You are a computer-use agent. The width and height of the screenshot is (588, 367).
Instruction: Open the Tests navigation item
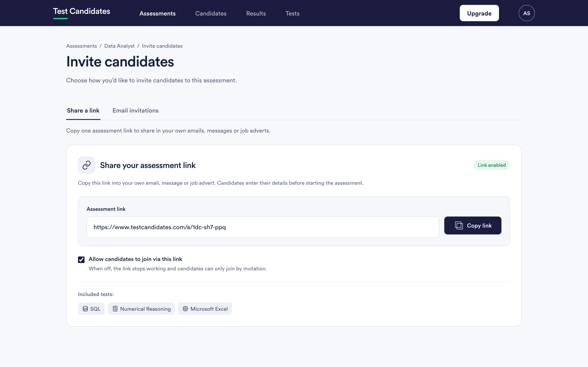[292, 13]
